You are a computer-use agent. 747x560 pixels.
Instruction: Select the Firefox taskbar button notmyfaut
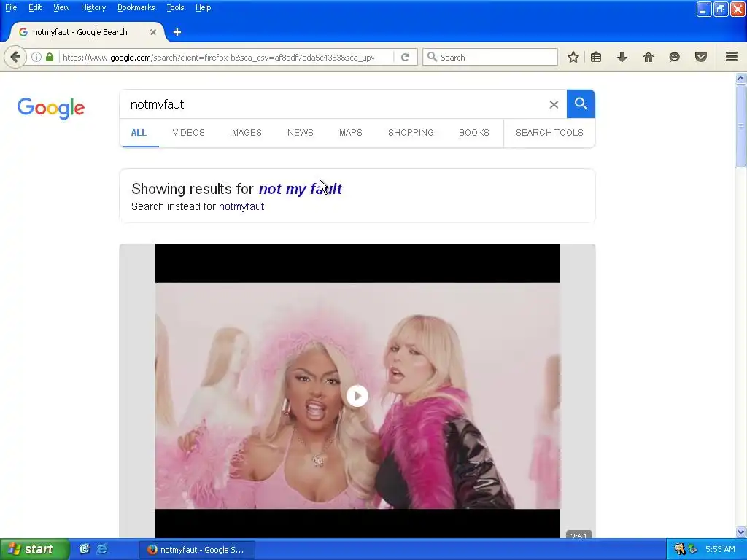pyautogui.click(x=197, y=550)
